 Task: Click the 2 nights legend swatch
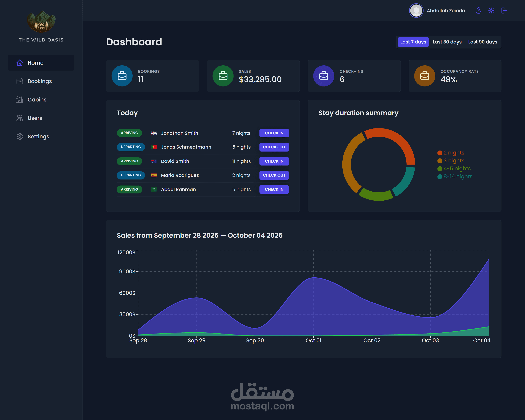[439, 153]
